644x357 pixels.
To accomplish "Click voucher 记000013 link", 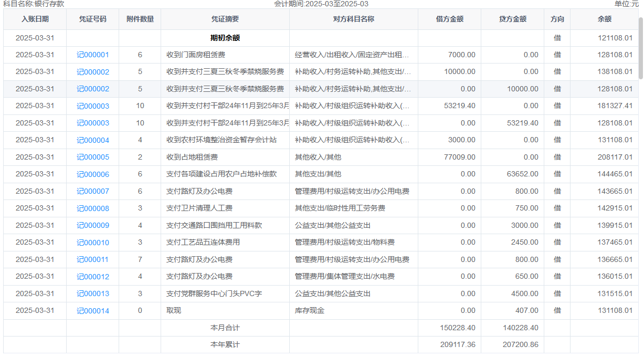I will [93, 294].
